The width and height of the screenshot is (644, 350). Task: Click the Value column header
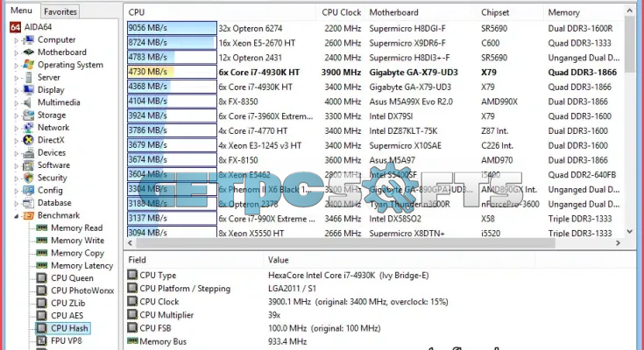click(x=400, y=260)
